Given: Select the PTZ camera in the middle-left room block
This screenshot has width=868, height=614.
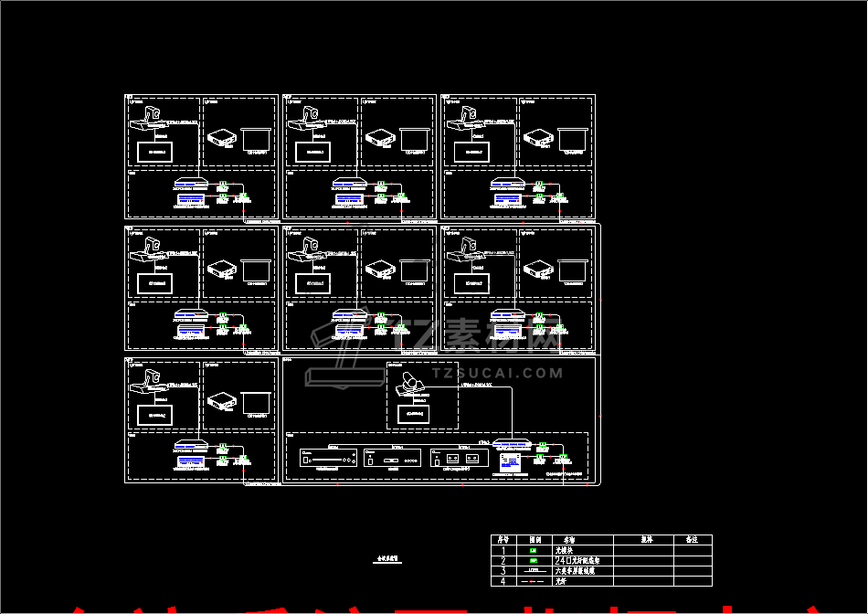Looking at the screenshot, I should (x=148, y=250).
